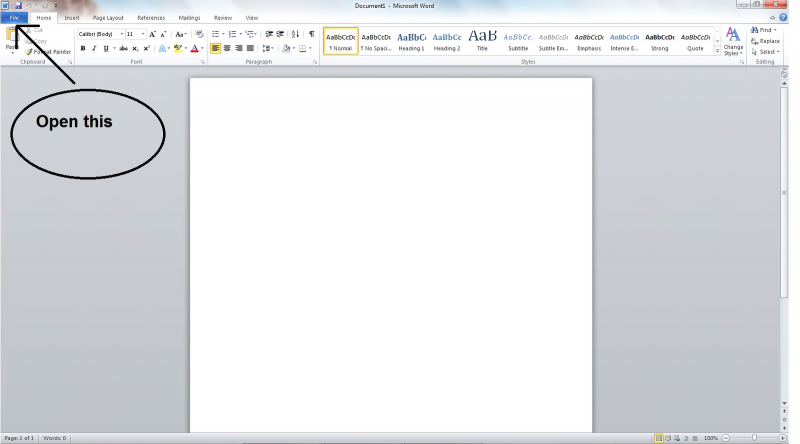This screenshot has height=444, width=800.
Task: Click the Underline button
Action: (105, 48)
